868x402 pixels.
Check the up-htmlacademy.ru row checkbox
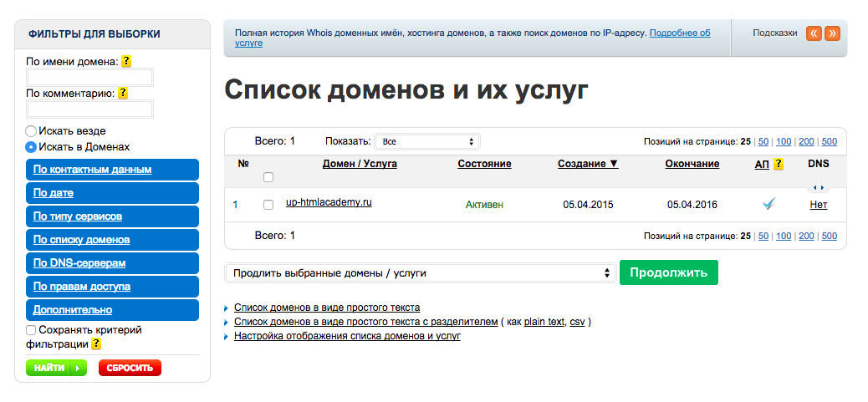268,205
